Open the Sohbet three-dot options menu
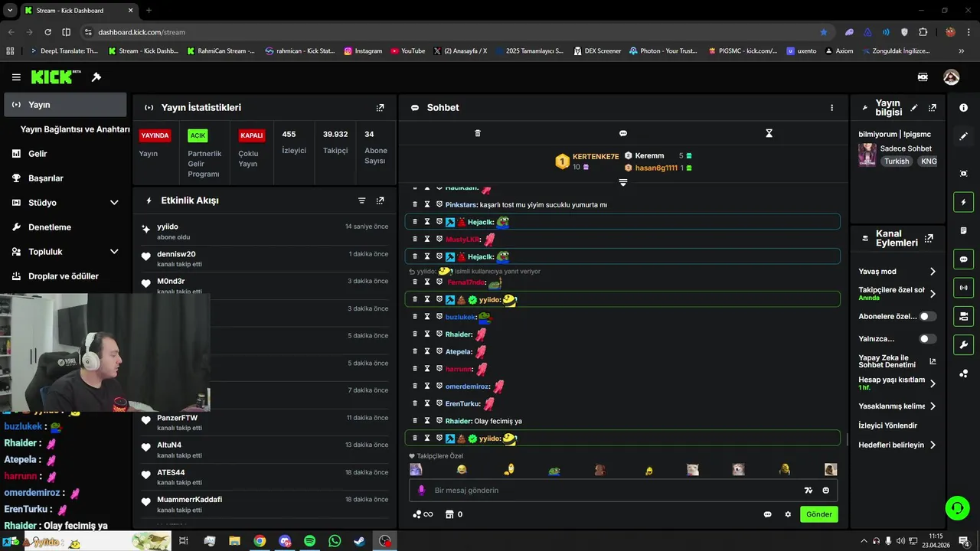980x551 pixels. pyautogui.click(x=831, y=108)
